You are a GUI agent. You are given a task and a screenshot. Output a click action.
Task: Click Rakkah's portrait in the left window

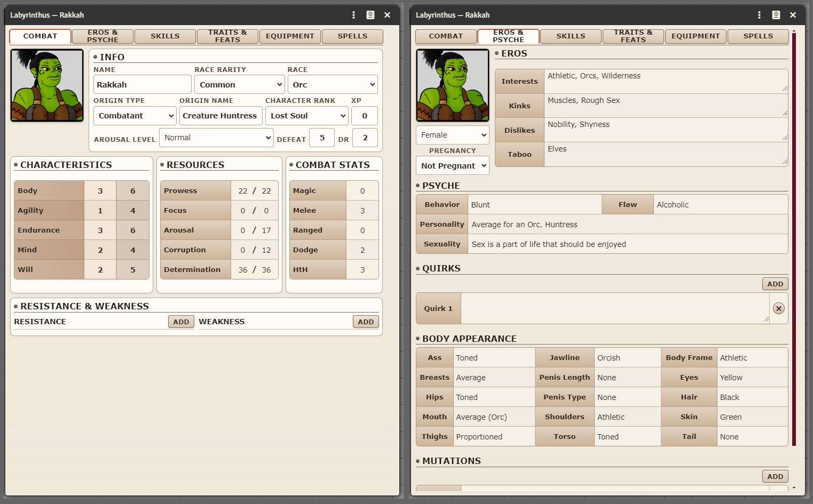[47, 85]
